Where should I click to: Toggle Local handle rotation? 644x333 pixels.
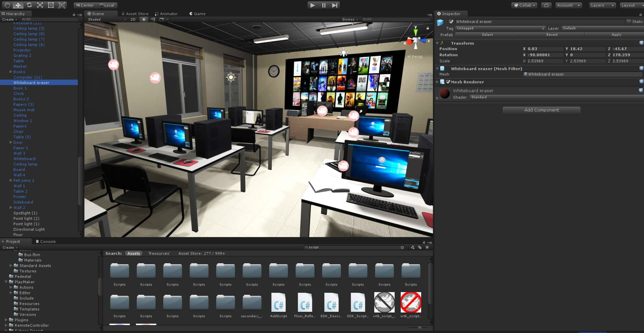click(107, 5)
